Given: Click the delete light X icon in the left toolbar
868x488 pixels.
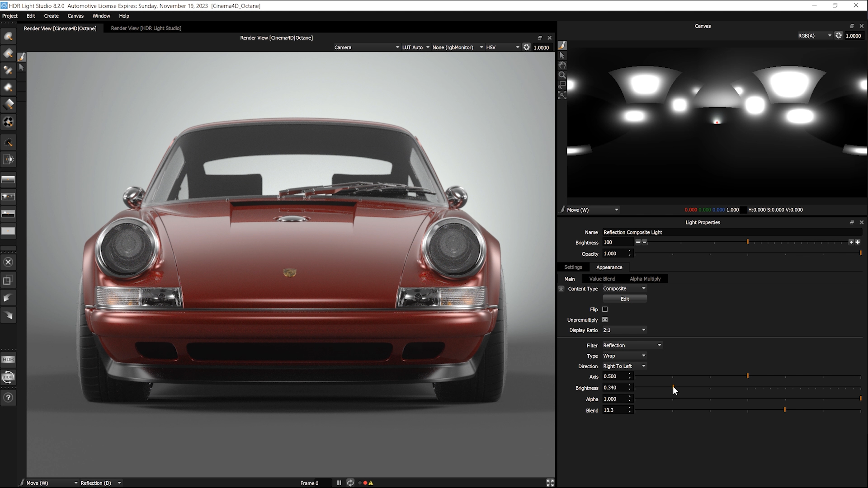Looking at the screenshot, I should 8,262.
